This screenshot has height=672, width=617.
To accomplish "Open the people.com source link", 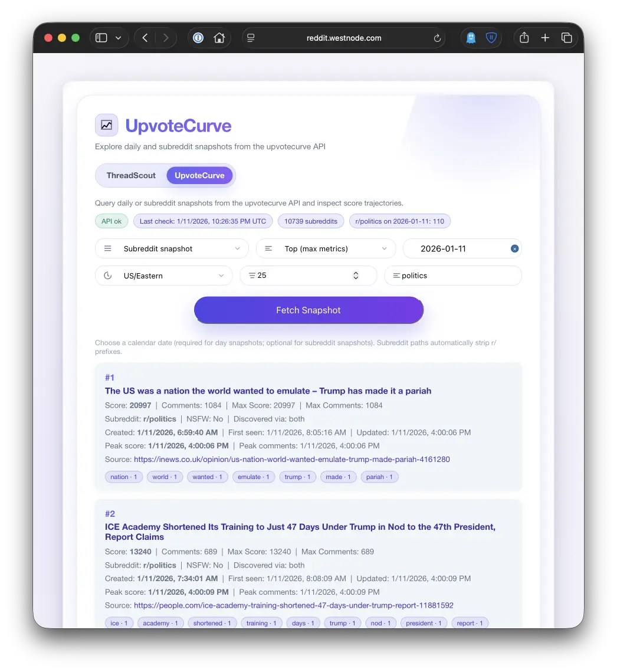I will (294, 605).
